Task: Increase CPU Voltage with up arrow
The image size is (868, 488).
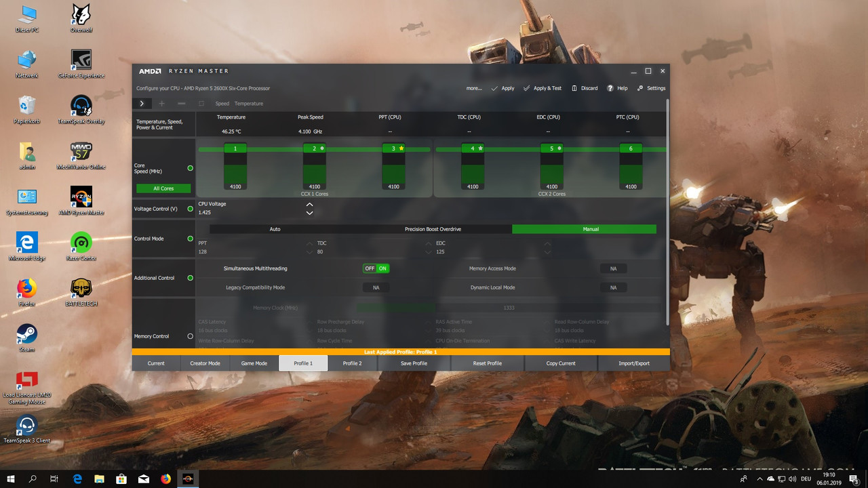Action: 309,204
